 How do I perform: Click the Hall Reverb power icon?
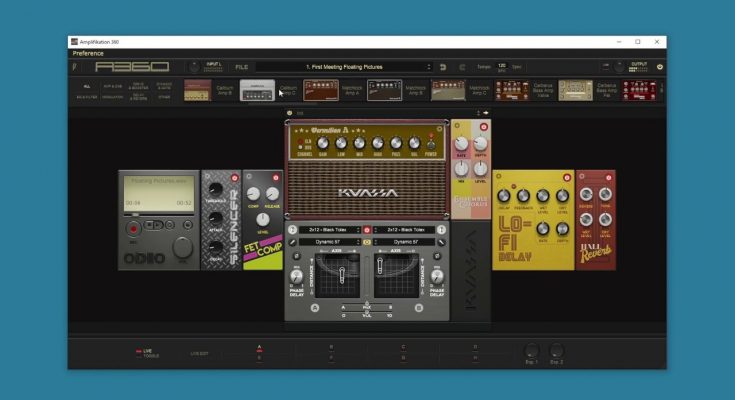click(x=607, y=177)
